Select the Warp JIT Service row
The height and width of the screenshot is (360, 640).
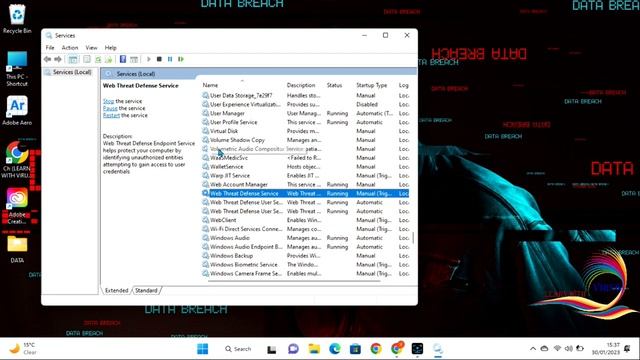[305, 176]
